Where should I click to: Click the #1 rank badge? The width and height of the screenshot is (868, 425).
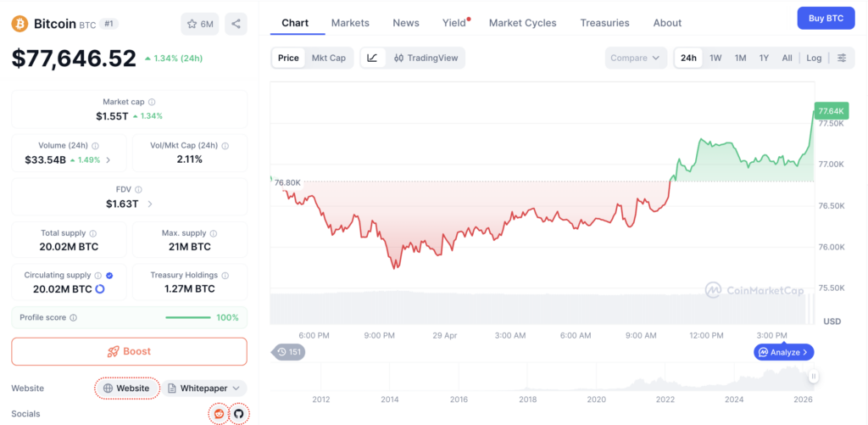pos(108,24)
